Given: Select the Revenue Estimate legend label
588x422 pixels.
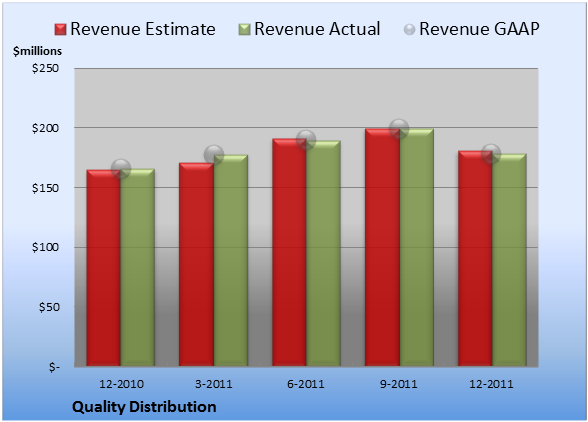Looking at the screenshot, I should (143, 29).
